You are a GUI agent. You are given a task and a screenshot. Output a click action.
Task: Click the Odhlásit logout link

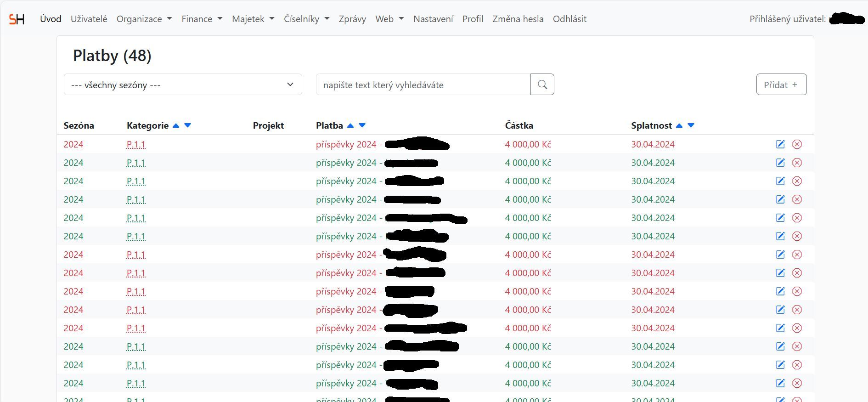tap(569, 19)
